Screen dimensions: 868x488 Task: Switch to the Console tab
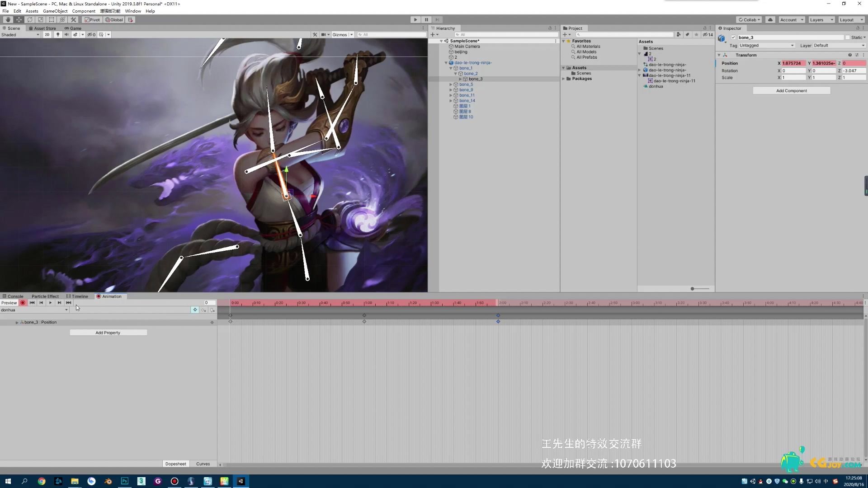click(x=13, y=296)
